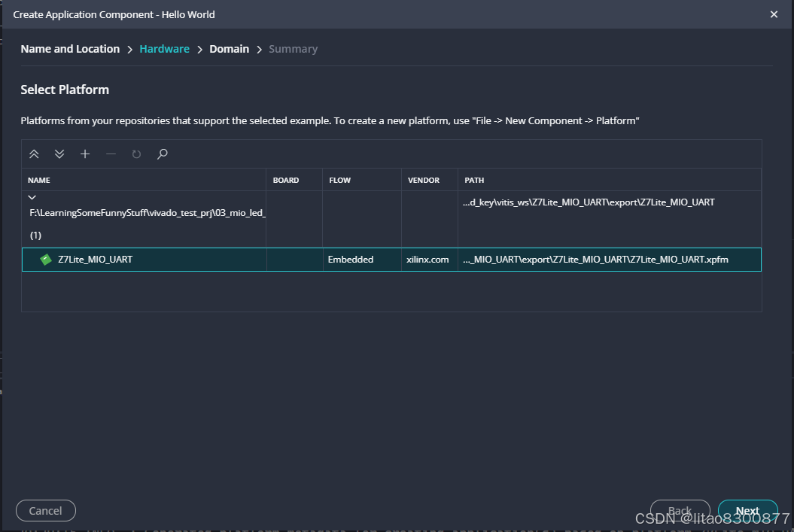
Task: Collapse all platforms with double up-chevron icon
Action: (34, 154)
